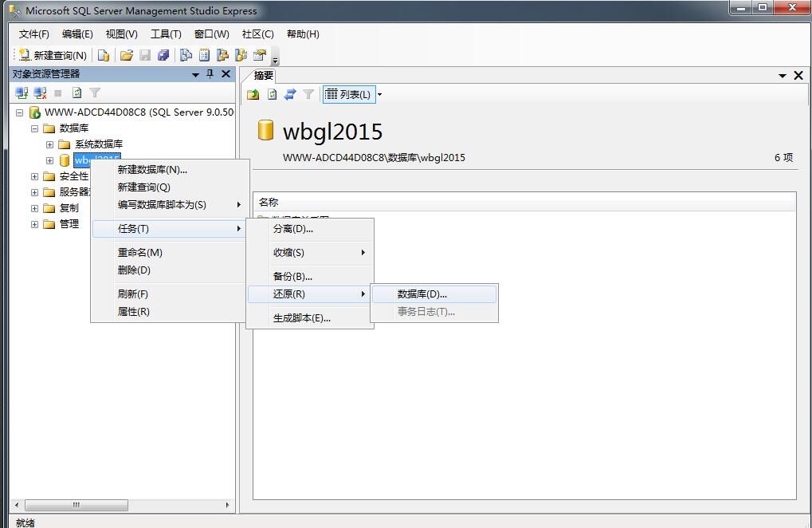This screenshot has width=812, height=528.
Task: Close the 对象资源管理器 panel
Action: 226,74
